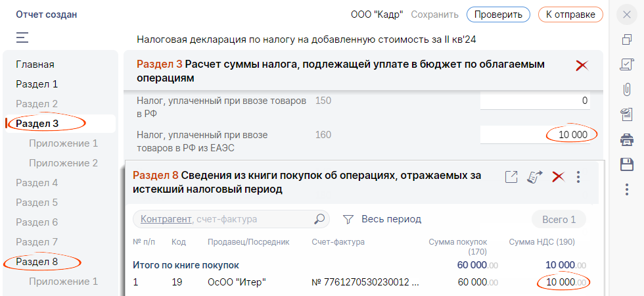Click the search magnifier icon
The width and height of the screenshot is (644, 296).
coord(320,219)
